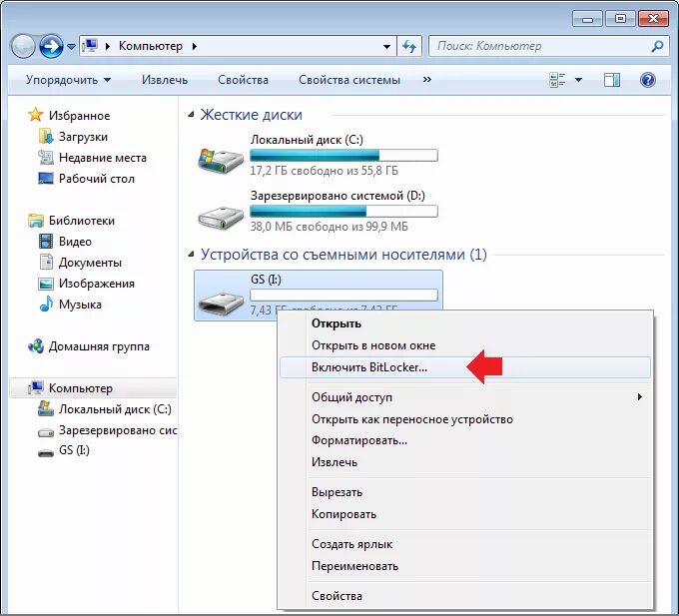Open the Музыка library
This screenshot has height=616, width=679.
pyautogui.click(x=80, y=305)
